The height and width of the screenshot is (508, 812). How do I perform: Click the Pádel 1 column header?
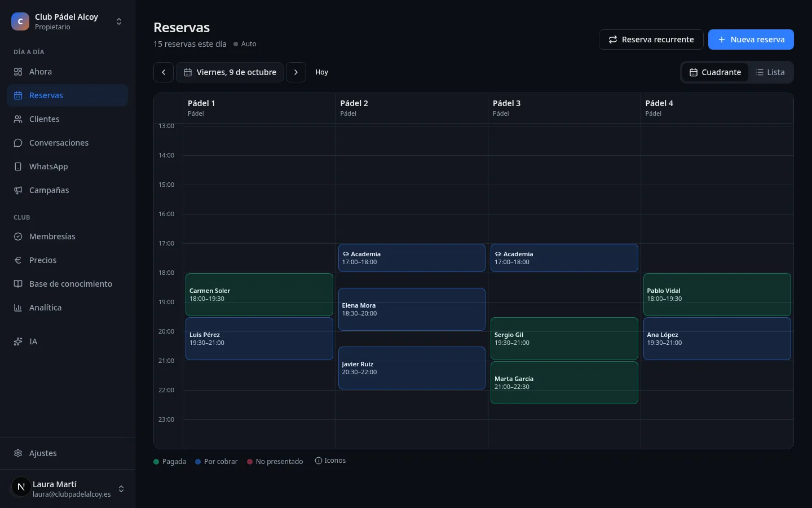(x=259, y=108)
